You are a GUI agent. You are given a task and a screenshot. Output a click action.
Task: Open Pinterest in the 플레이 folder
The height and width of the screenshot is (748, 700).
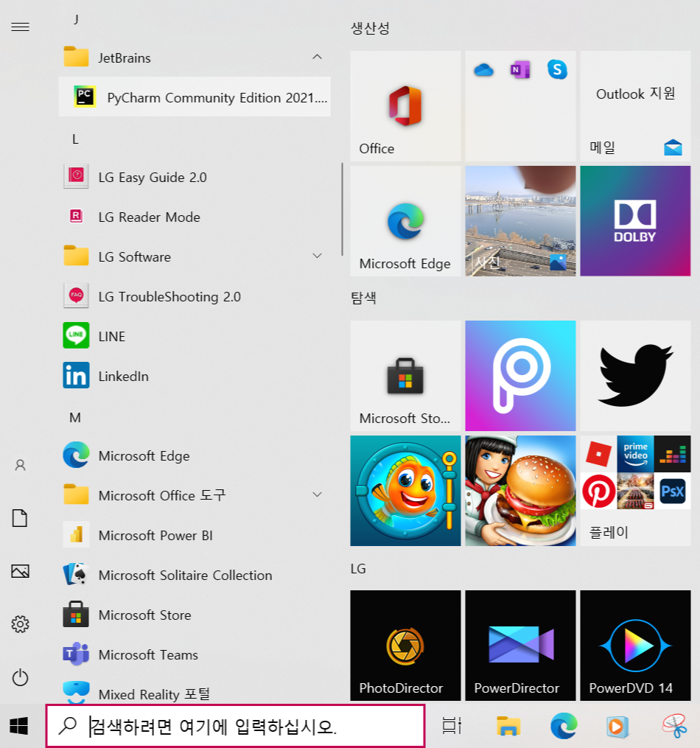[x=598, y=491]
